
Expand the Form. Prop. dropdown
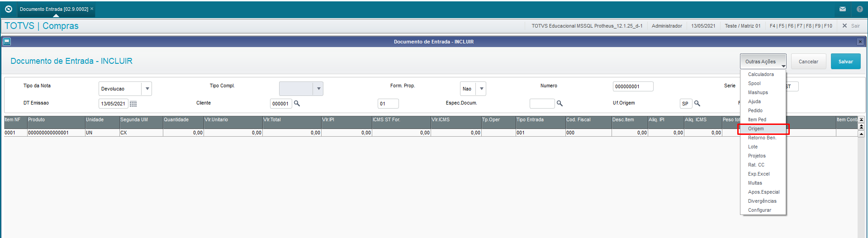pyautogui.click(x=481, y=89)
